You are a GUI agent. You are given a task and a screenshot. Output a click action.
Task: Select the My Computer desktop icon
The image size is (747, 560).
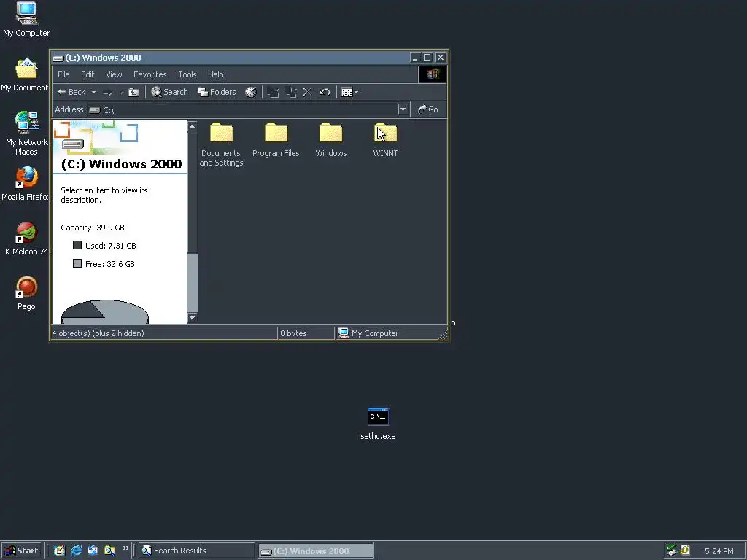pos(26,20)
